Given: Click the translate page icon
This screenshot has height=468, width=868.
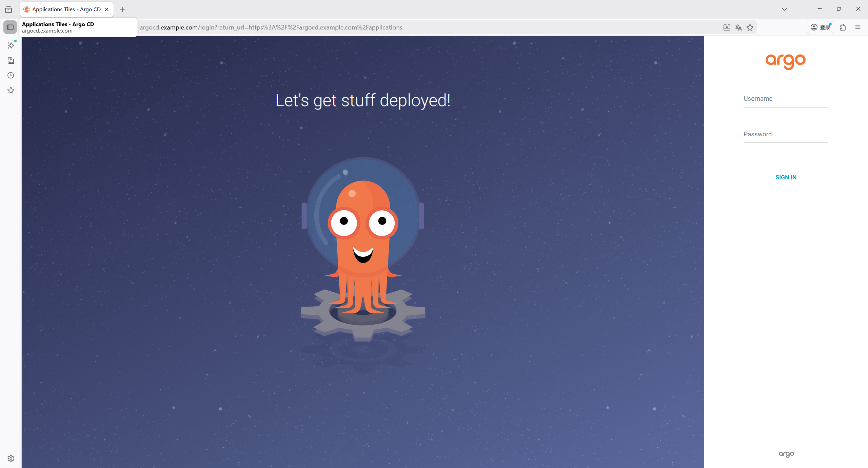Looking at the screenshot, I should point(738,27).
